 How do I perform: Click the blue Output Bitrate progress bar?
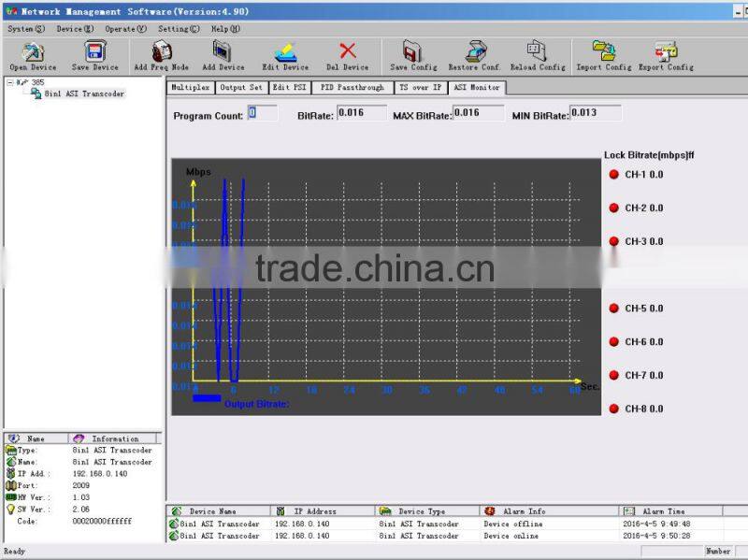(208, 398)
